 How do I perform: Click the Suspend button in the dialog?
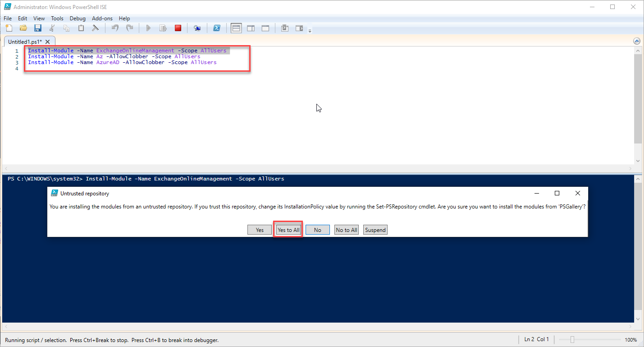pos(375,230)
